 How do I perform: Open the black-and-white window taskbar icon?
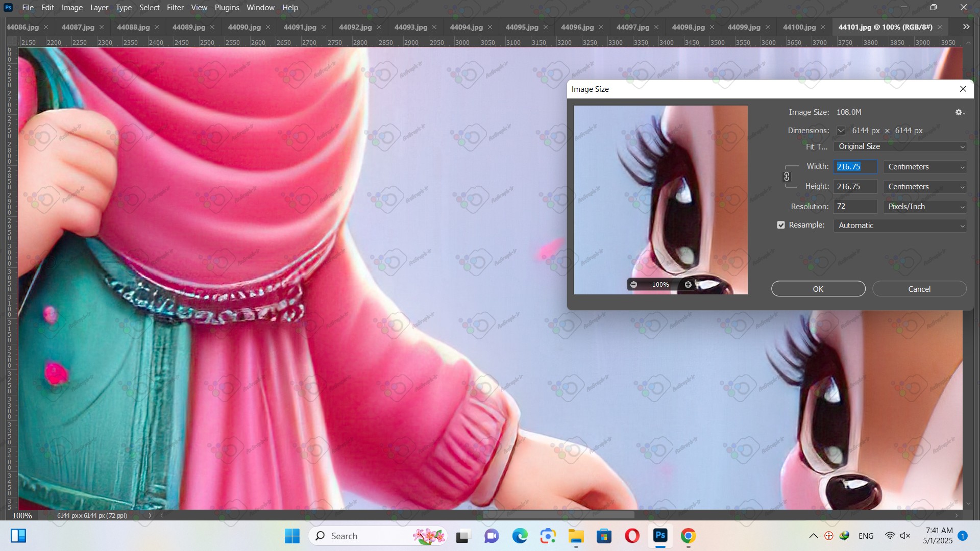[462, 536]
